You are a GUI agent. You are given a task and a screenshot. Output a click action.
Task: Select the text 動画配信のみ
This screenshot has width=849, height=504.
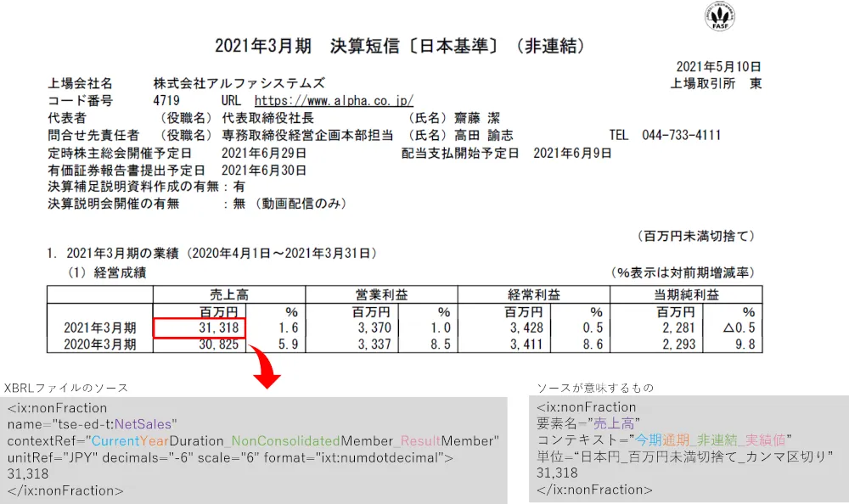pos(301,204)
